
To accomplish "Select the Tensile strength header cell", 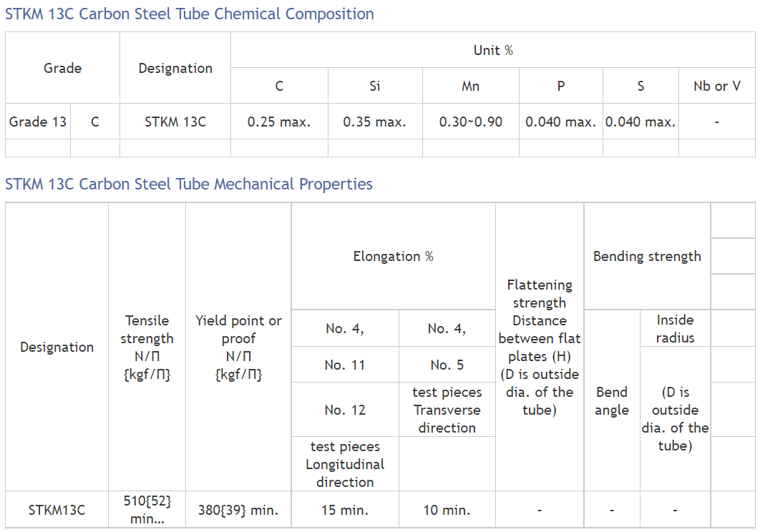I will (147, 347).
